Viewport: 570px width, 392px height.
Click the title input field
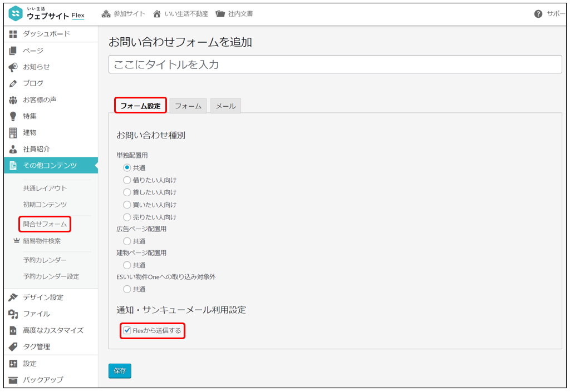[x=335, y=64]
